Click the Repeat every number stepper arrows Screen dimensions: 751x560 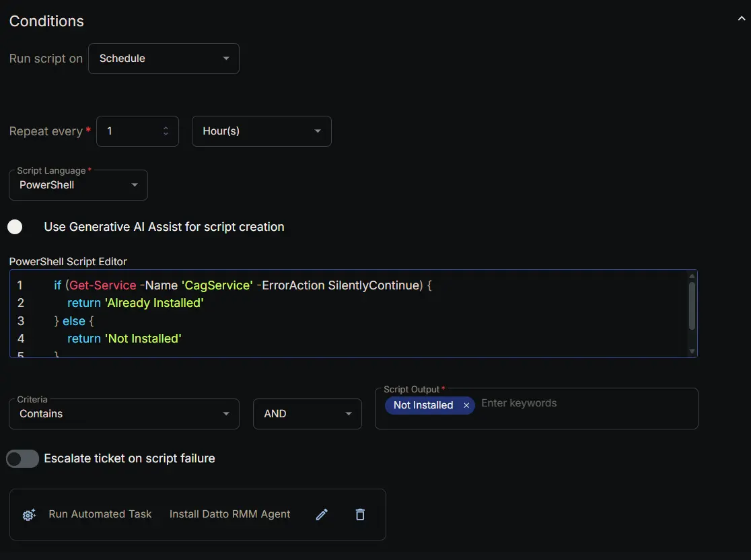click(x=166, y=131)
